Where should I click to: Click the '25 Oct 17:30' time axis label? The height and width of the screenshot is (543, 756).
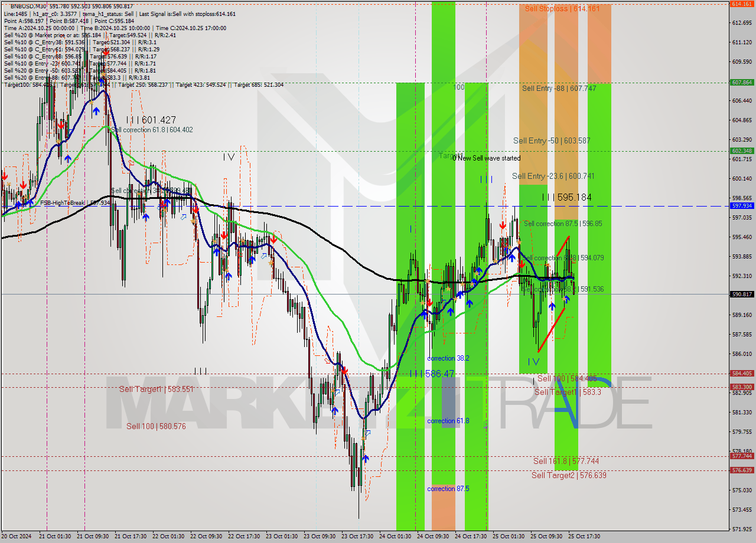click(x=584, y=537)
